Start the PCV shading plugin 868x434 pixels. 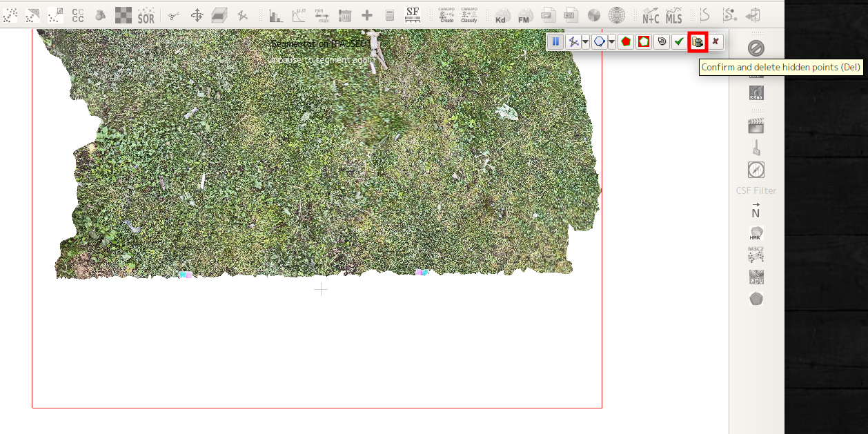click(x=756, y=277)
